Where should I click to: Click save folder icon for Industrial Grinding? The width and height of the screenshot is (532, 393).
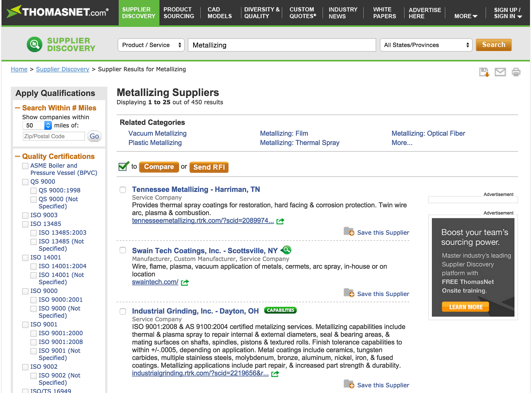click(x=349, y=384)
